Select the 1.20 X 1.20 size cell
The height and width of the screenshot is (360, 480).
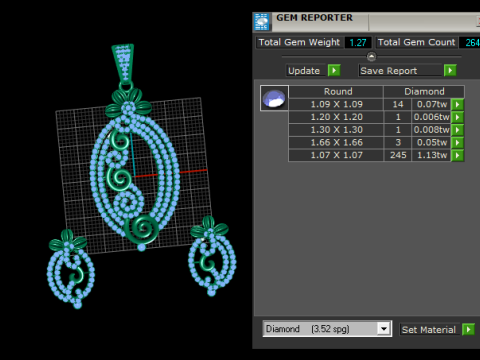point(336,117)
